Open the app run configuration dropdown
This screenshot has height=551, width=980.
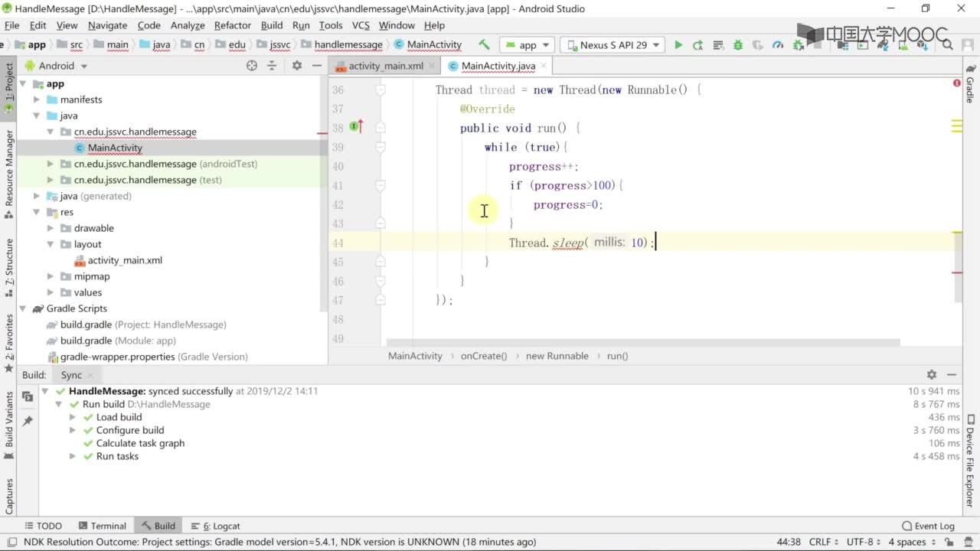pyautogui.click(x=528, y=45)
